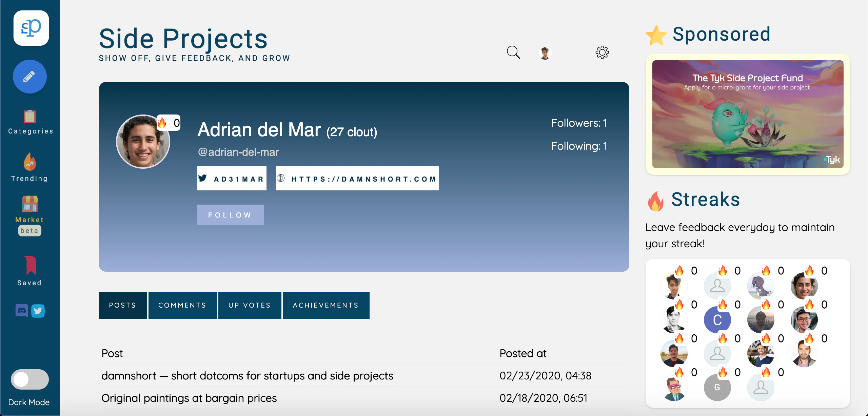Open Saved bookmark icon
Viewport: 868px width, 416px height.
30,265
